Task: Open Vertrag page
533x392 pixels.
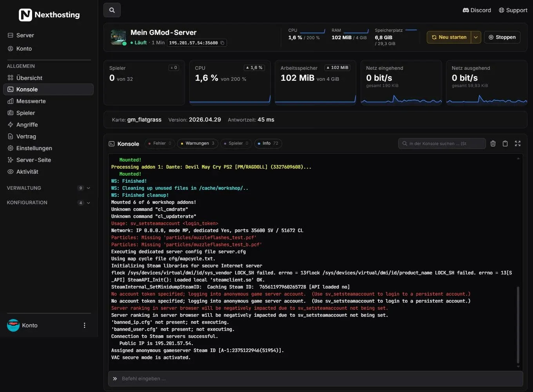Action: coord(49,136)
